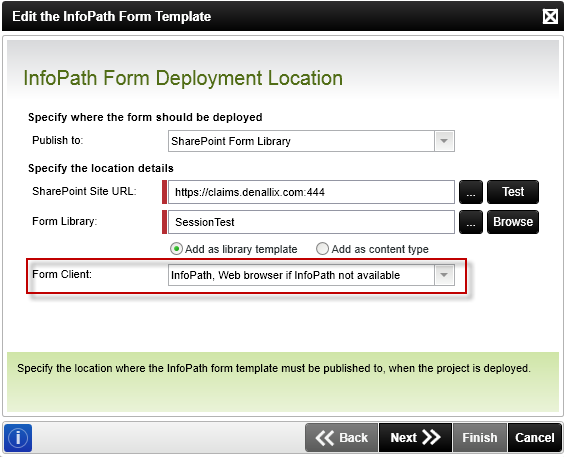Select the 'Add as library template' radio button
The image size is (564, 457).
click(176, 249)
